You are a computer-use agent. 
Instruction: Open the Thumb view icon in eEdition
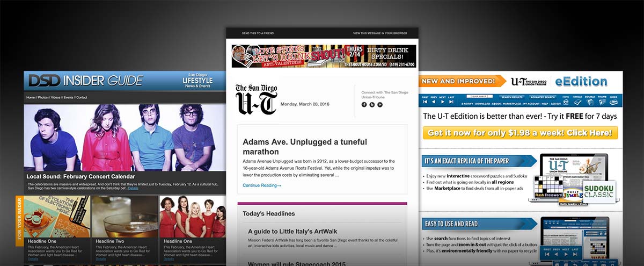tap(602, 102)
